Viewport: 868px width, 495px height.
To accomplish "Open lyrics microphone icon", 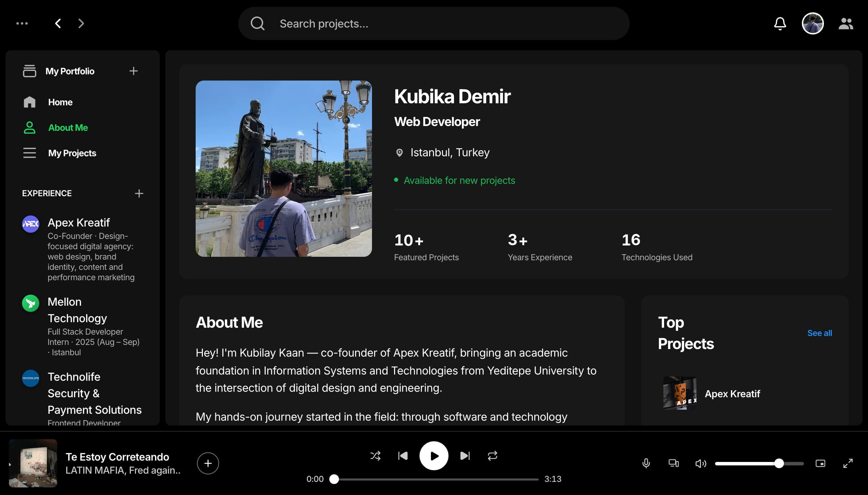I will tap(646, 463).
